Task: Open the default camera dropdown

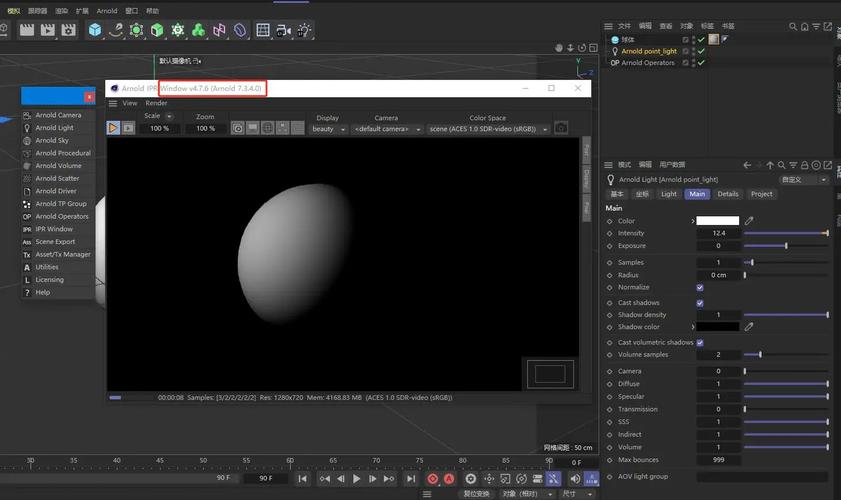Action: pyautogui.click(x=387, y=129)
